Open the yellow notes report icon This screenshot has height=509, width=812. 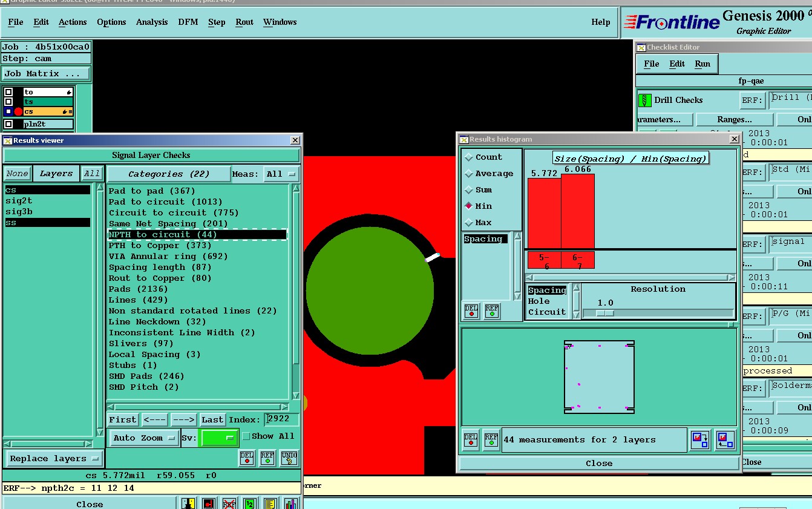[x=270, y=504]
